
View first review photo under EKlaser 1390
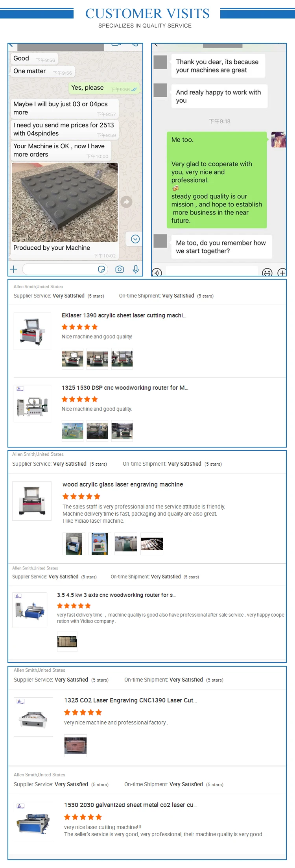pyautogui.click(x=72, y=359)
